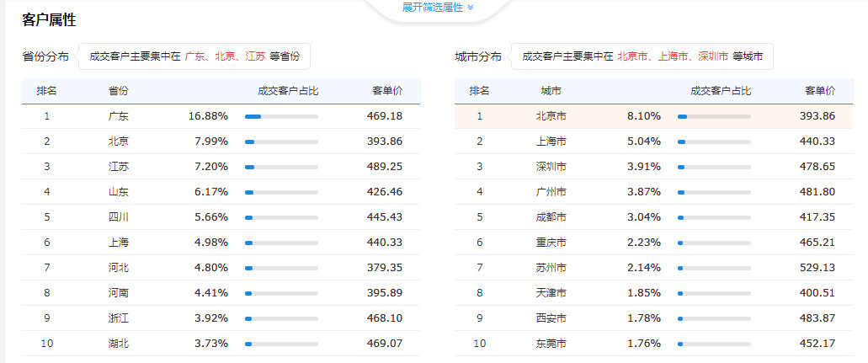The image size is (868, 363).
Task: Click the double chevron next to 展开筛选属性
Action: click(x=471, y=8)
